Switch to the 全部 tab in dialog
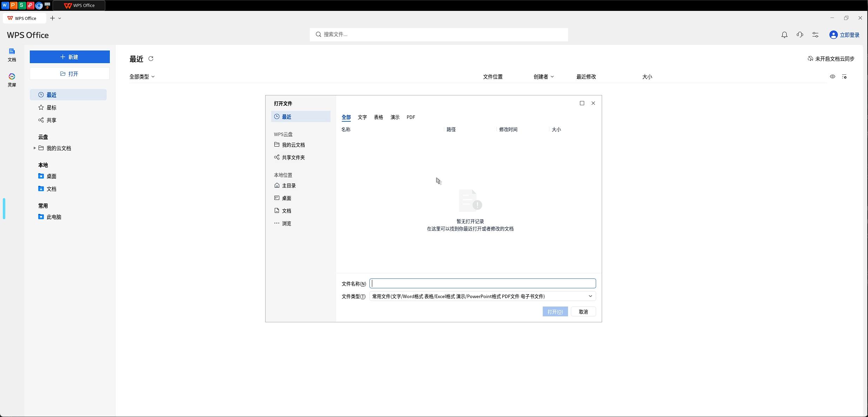 tap(346, 117)
